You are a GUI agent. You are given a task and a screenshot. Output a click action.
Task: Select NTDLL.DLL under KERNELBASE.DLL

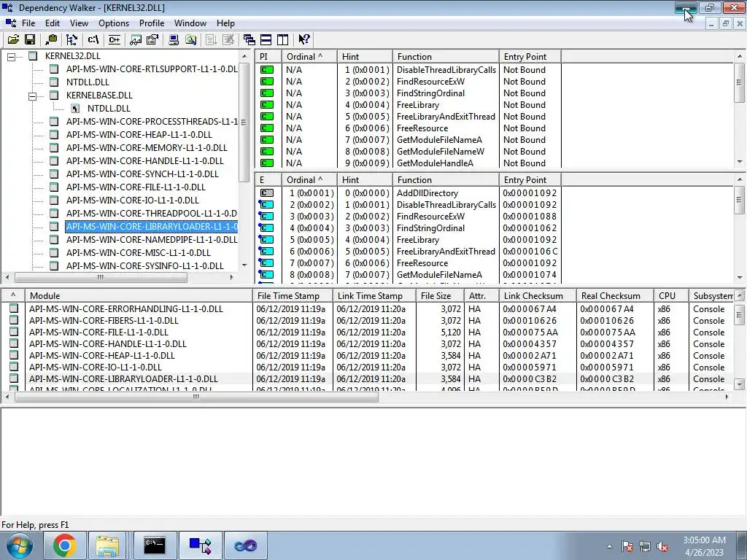click(109, 108)
